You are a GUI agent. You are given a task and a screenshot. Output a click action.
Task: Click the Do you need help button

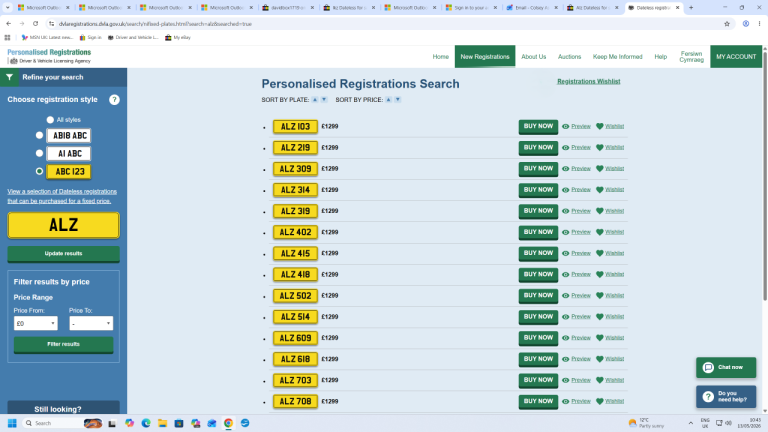[726, 396]
